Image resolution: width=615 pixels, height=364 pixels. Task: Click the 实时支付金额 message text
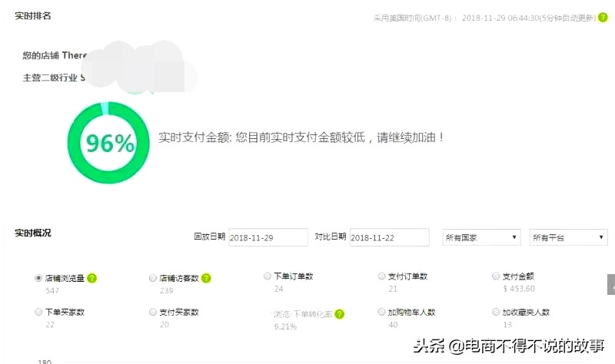click(301, 137)
